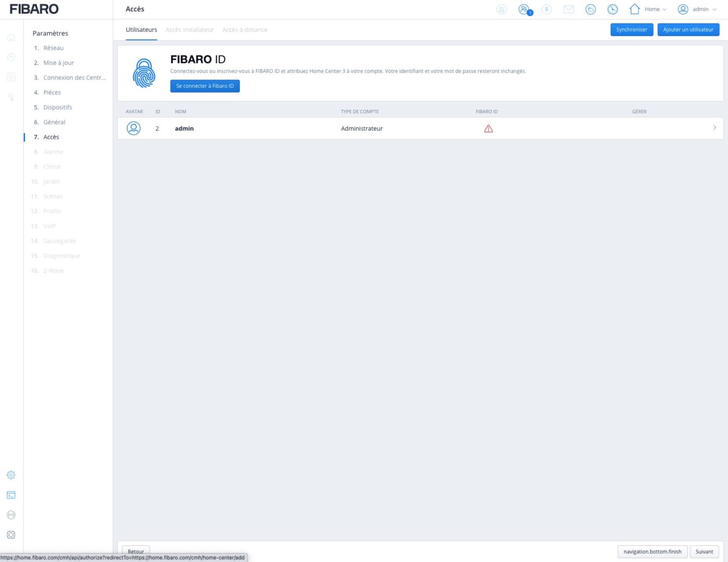Viewport: 728px width, 562px height.
Task: Click the admin user name
Action: 184,129
